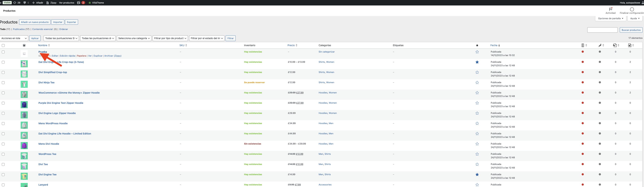
Task: Toggle featured star for Divi Ninja Tee
Action: click(477, 82)
